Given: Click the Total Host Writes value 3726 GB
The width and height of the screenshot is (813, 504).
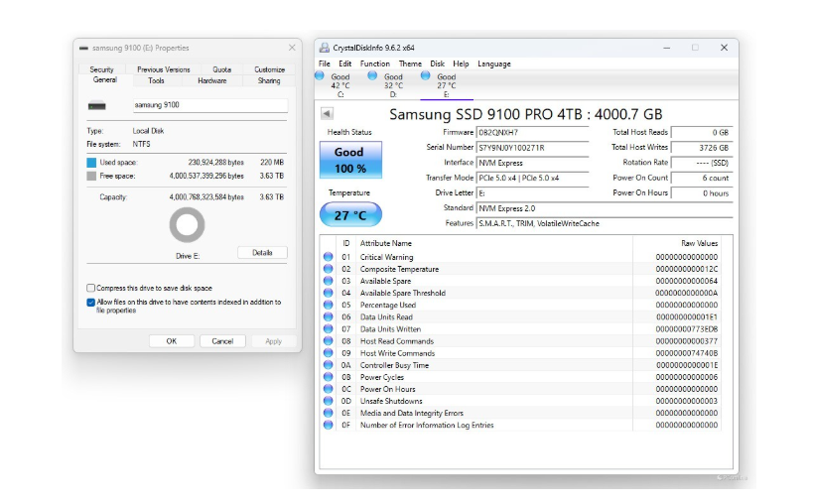Looking at the screenshot, I should [702, 148].
